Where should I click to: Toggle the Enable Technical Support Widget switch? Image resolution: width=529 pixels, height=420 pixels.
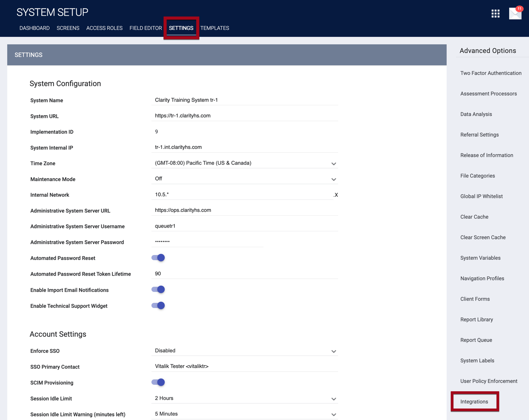pos(158,305)
